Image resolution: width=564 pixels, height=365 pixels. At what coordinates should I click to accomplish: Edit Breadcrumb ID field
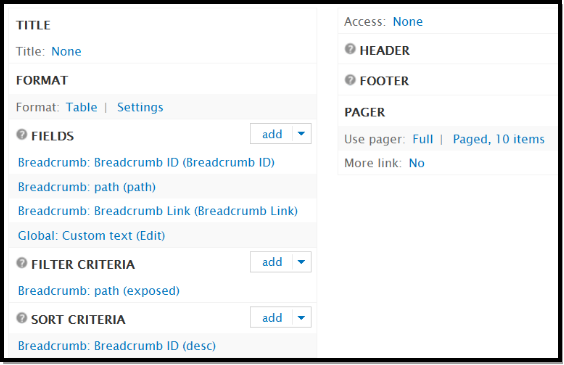point(146,163)
